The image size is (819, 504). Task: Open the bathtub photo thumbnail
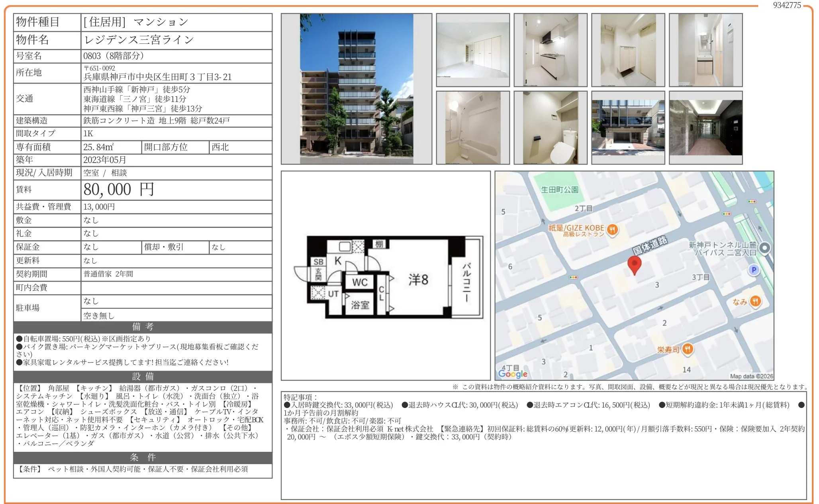473,127
